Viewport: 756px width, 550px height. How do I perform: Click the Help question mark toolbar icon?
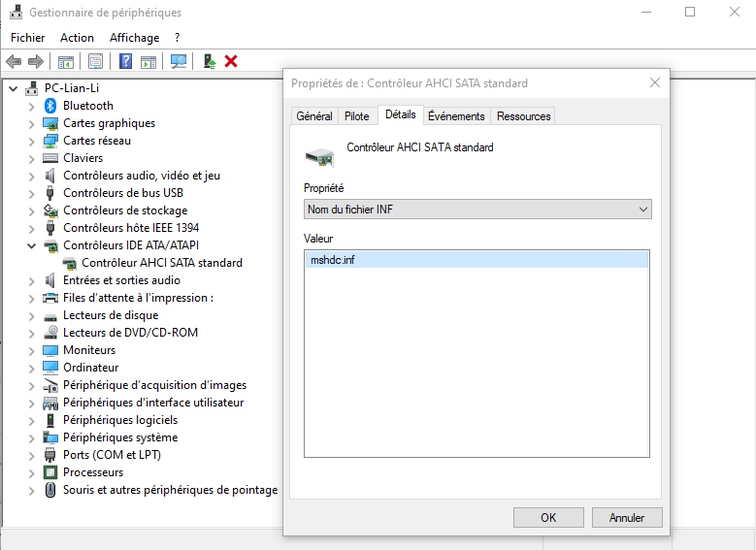coord(125,61)
